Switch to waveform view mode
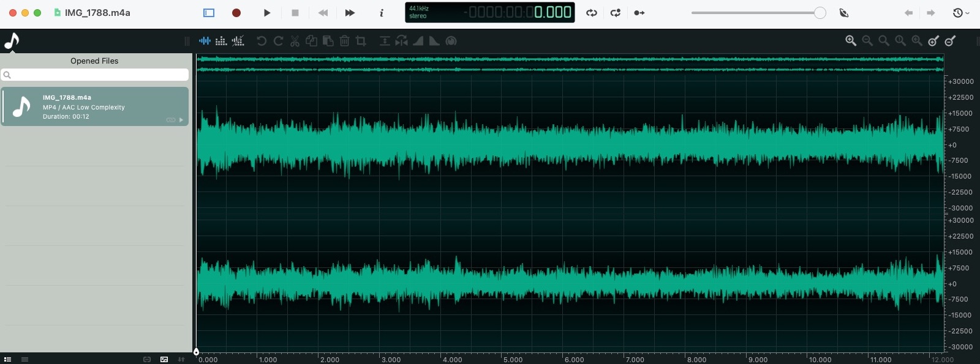The height and width of the screenshot is (364, 980). [x=205, y=41]
